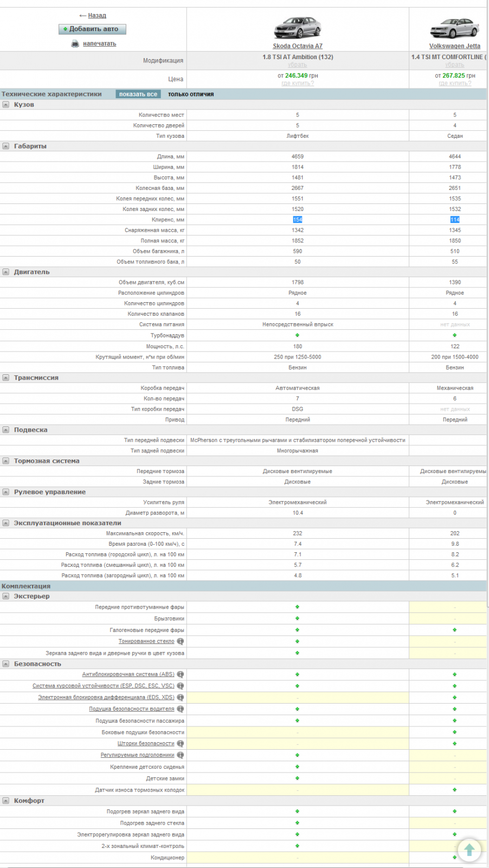Screen dimensions: 489x868
Task: Open the Подушка безопасности водителя link
Action: 132,709
